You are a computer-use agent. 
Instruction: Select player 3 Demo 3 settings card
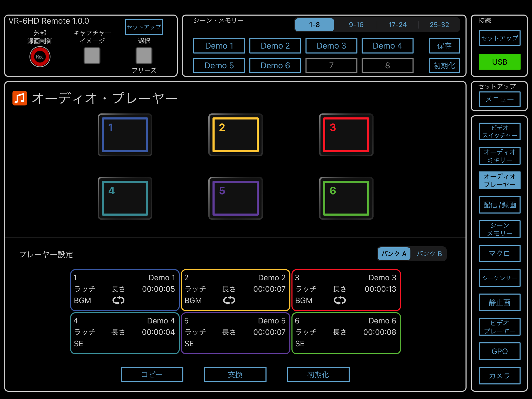click(346, 290)
